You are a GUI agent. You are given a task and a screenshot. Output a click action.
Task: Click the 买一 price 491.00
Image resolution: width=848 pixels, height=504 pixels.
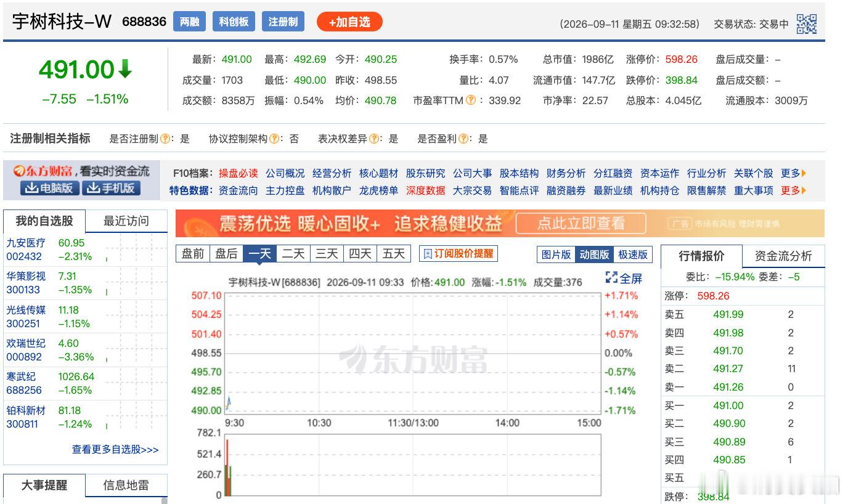(x=728, y=405)
